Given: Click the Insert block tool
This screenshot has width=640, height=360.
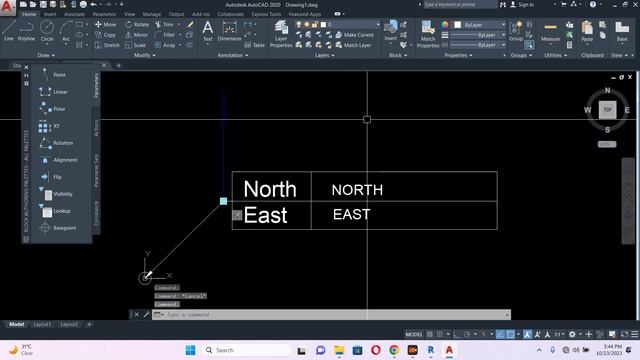Looking at the screenshot, I should [390, 31].
